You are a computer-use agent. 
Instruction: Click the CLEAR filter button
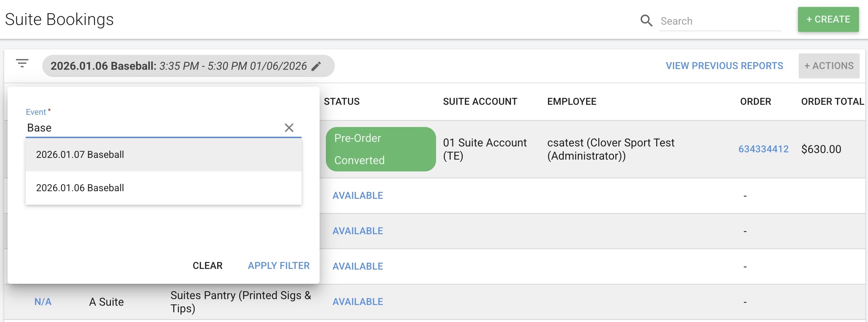[208, 265]
